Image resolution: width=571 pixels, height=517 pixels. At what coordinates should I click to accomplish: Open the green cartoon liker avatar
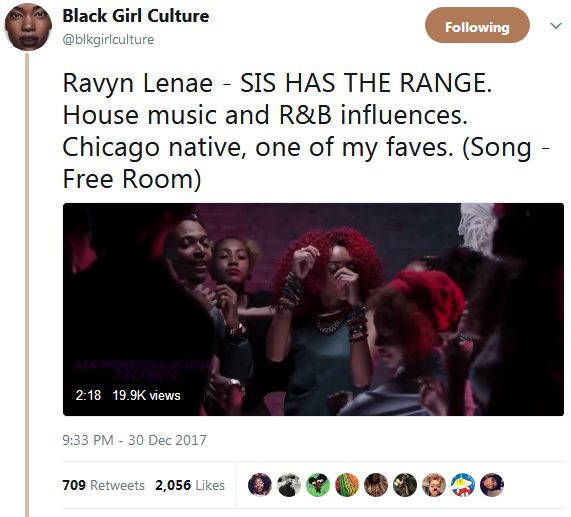point(318,485)
